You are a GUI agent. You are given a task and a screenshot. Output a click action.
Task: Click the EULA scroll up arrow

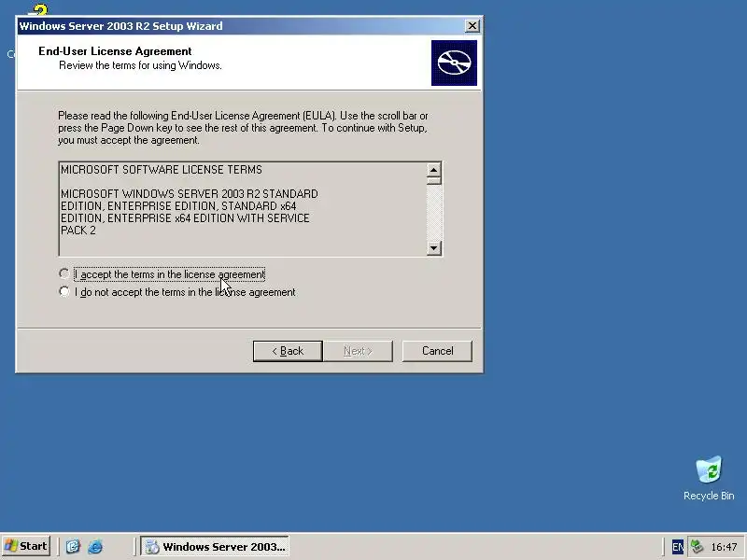click(x=433, y=170)
